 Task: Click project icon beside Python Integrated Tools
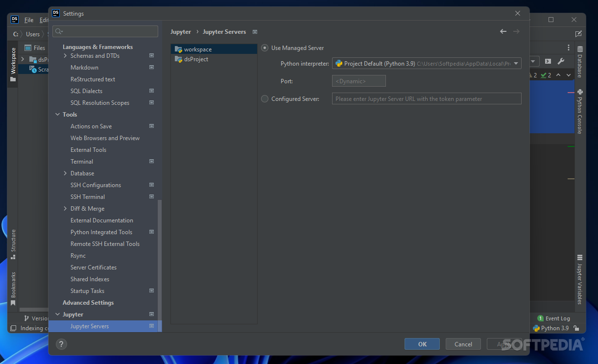(151, 232)
